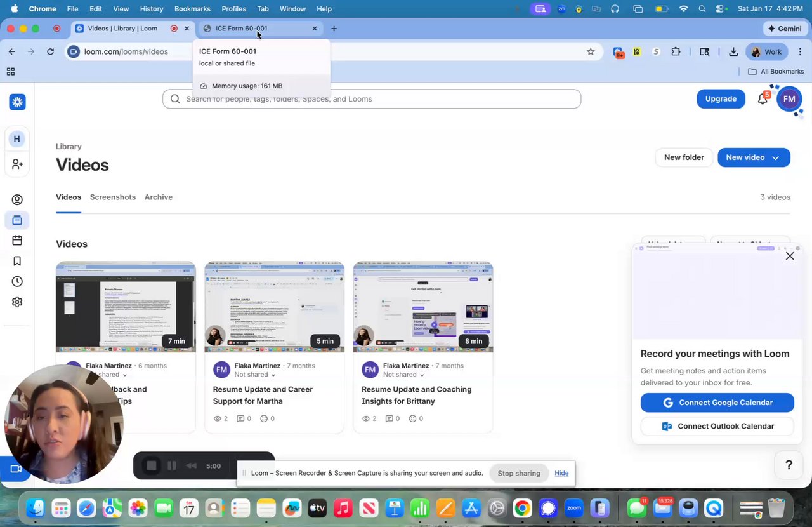Viewport: 812px width, 527px height.
Task: Open Finder from the Dock
Action: pyautogui.click(x=36, y=508)
